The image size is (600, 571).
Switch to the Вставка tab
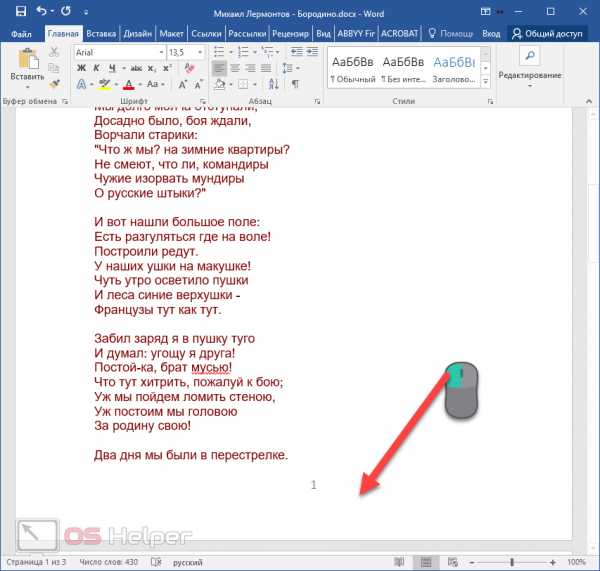tap(101, 34)
